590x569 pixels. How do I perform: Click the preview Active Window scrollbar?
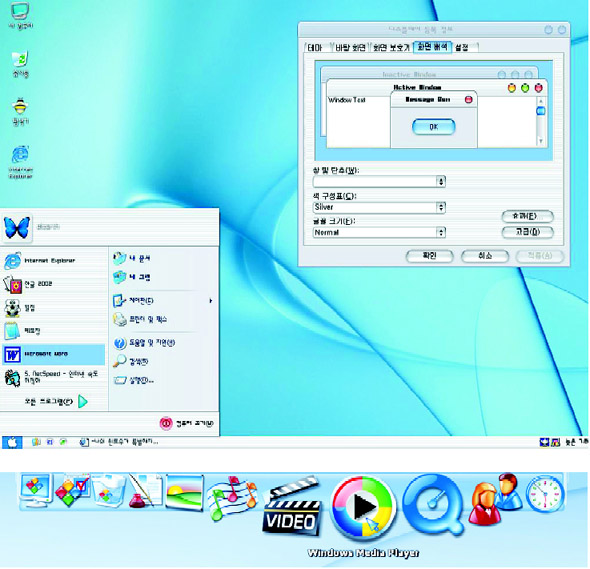(541, 121)
